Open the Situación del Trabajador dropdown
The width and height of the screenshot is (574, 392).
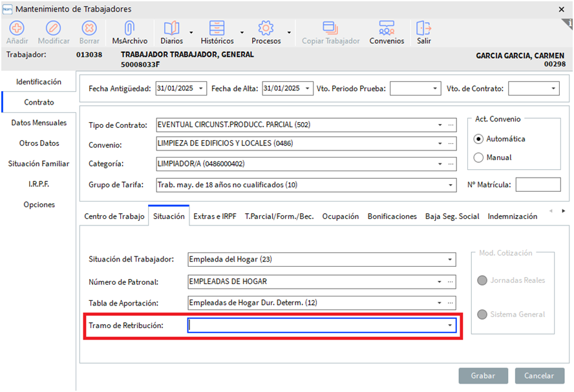point(450,260)
